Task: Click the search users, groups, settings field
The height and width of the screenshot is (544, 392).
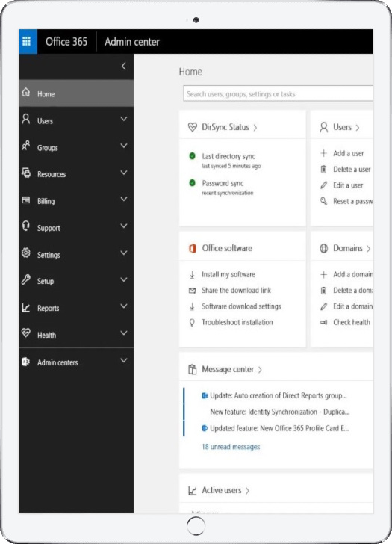Action: 278,93
